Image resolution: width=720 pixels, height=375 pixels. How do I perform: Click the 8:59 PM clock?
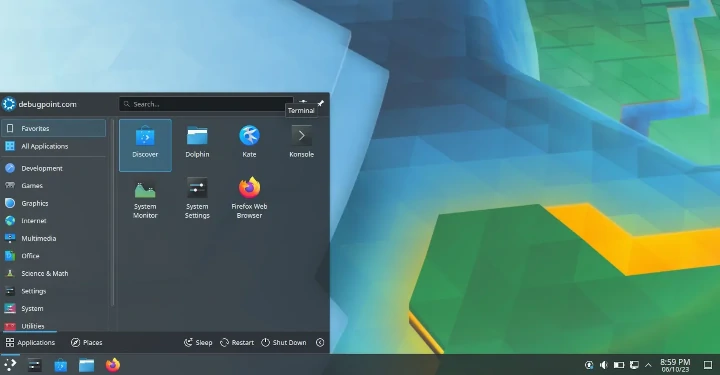coord(675,365)
